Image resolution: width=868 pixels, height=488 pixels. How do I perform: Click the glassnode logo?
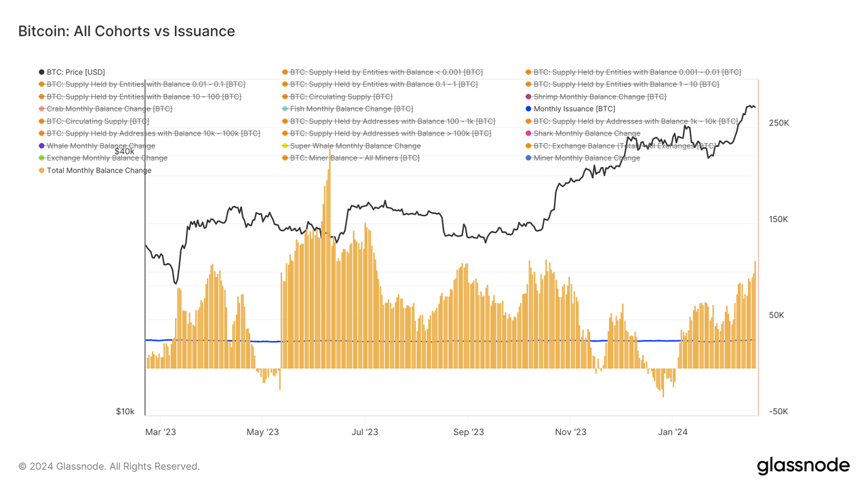[803, 466]
